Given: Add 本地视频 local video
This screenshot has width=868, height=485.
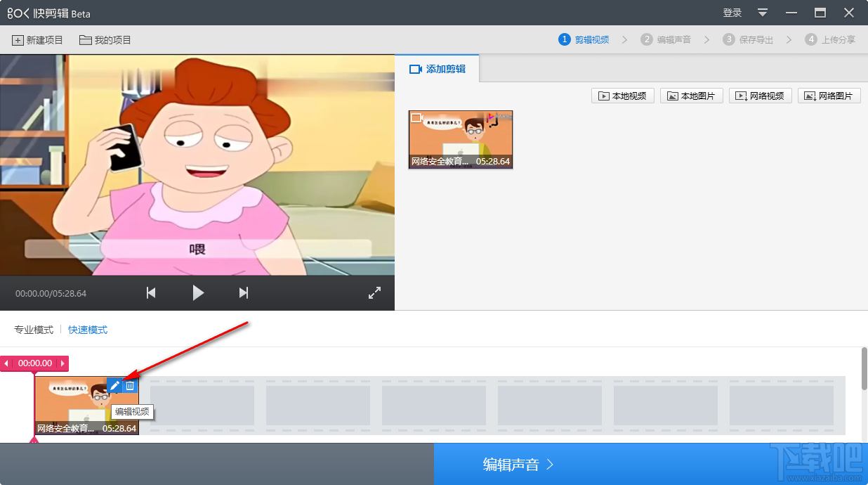Looking at the screenshot, I should tap(623, 96).
